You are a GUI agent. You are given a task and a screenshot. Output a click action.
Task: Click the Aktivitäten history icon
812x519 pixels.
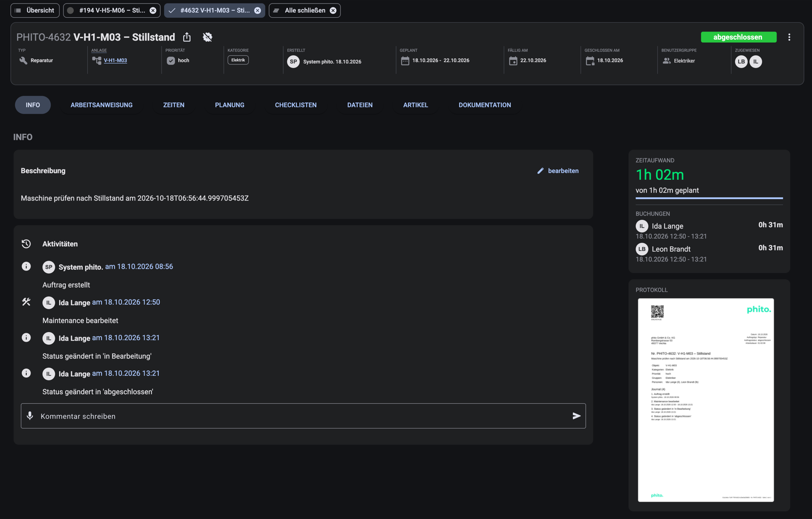[26, 244]
